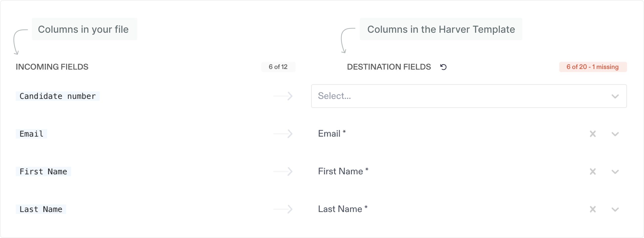This screenshot has height=238, width=644.
Task: Remove the First Name destination mapping
Action: point(593,172)
